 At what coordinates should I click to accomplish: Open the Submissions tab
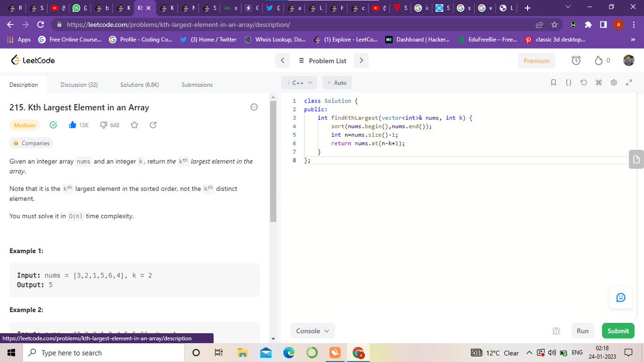click(197, 85)
